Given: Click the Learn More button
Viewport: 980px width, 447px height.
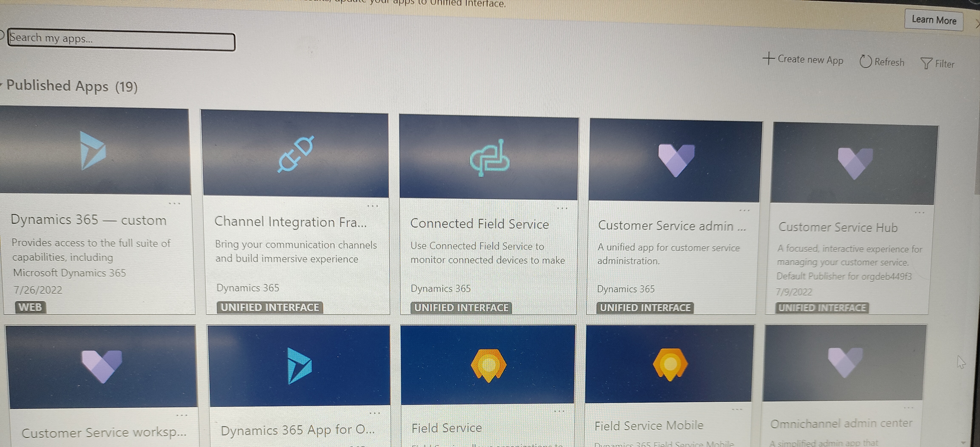Looking at the screenshot, I should [x=934, y=20].
